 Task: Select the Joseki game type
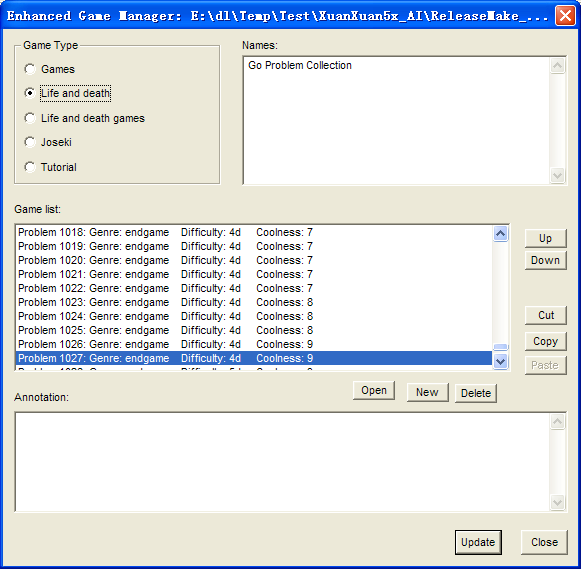click(x=30, y=142)
